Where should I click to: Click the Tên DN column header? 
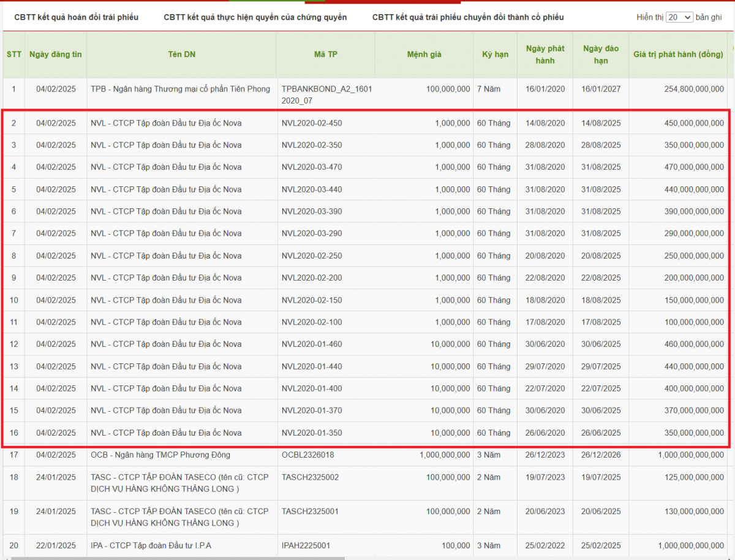click(181, 55)
